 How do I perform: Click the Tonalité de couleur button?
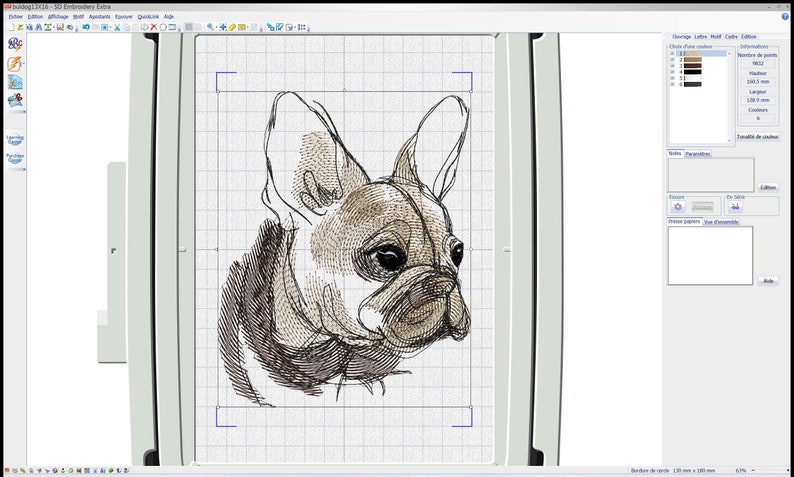758,137
